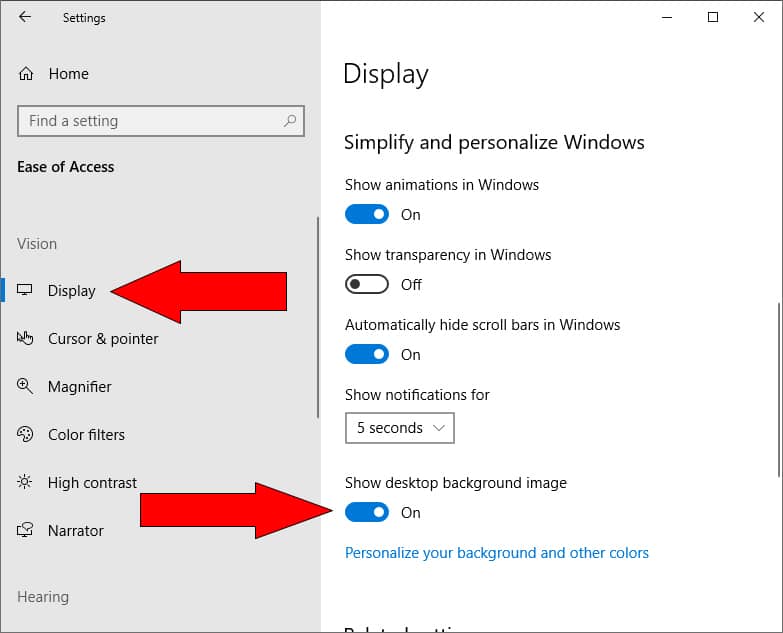The height and width of the screenshot is (633, 783).
Task: Click the High contrast sun icon
Action: 26,483
